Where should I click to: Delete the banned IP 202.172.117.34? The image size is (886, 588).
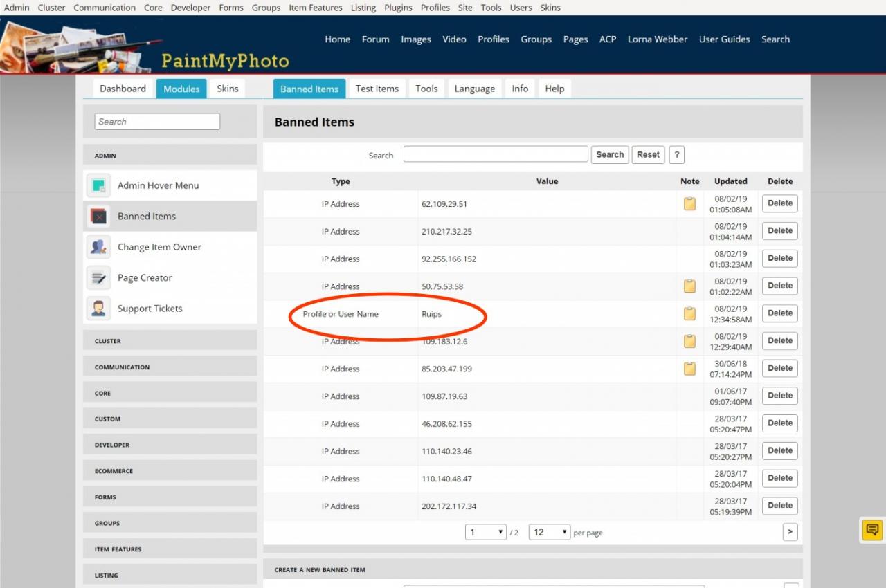pyautogui.click(x=780, y=506)
